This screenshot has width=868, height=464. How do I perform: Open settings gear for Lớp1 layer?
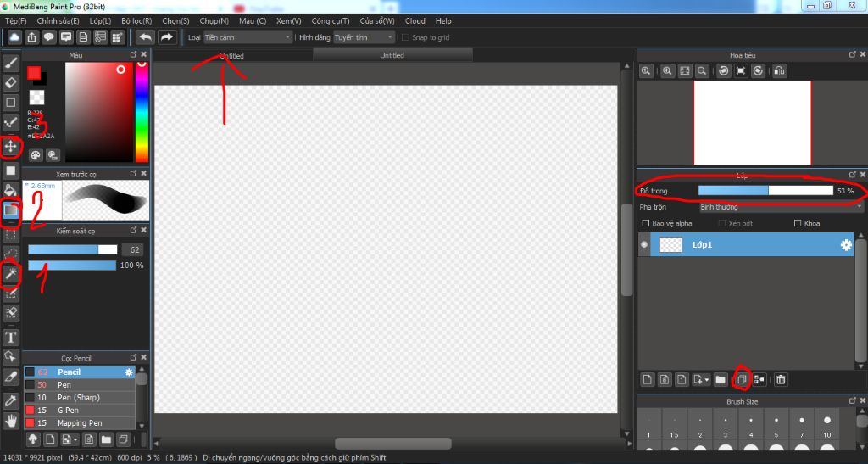click(846, 245)
